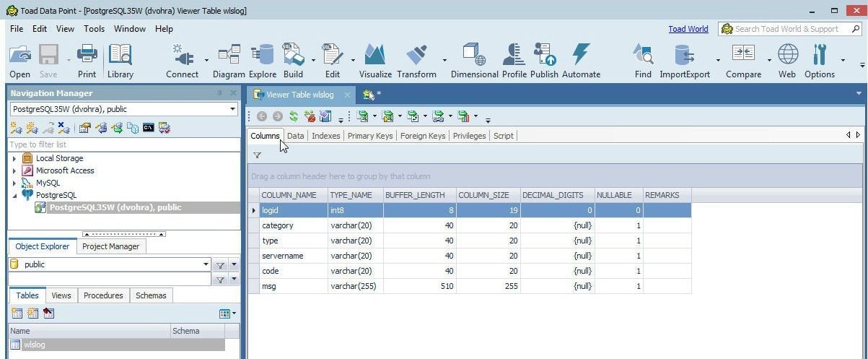Launch the Visualize tool
Viewport: 868px width, 359px height.
[375, 61]
